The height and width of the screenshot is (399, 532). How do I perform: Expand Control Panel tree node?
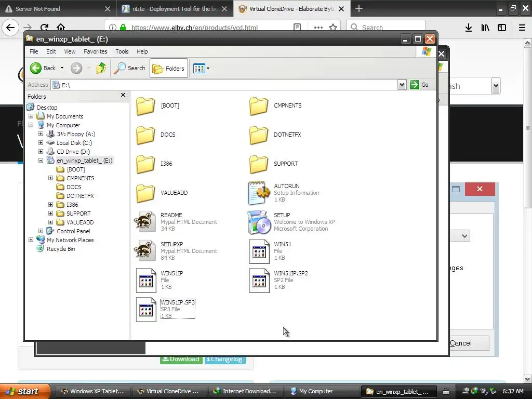coord(41,231)
